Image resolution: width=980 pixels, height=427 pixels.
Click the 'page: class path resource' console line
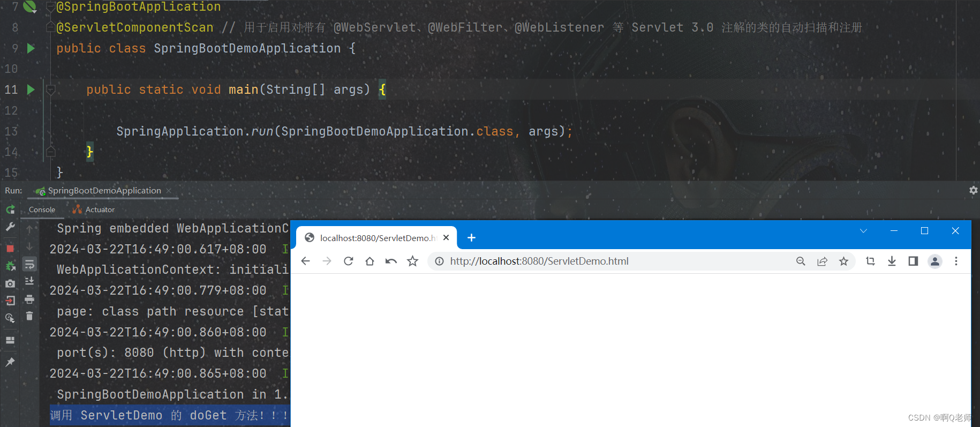(172, 311)
